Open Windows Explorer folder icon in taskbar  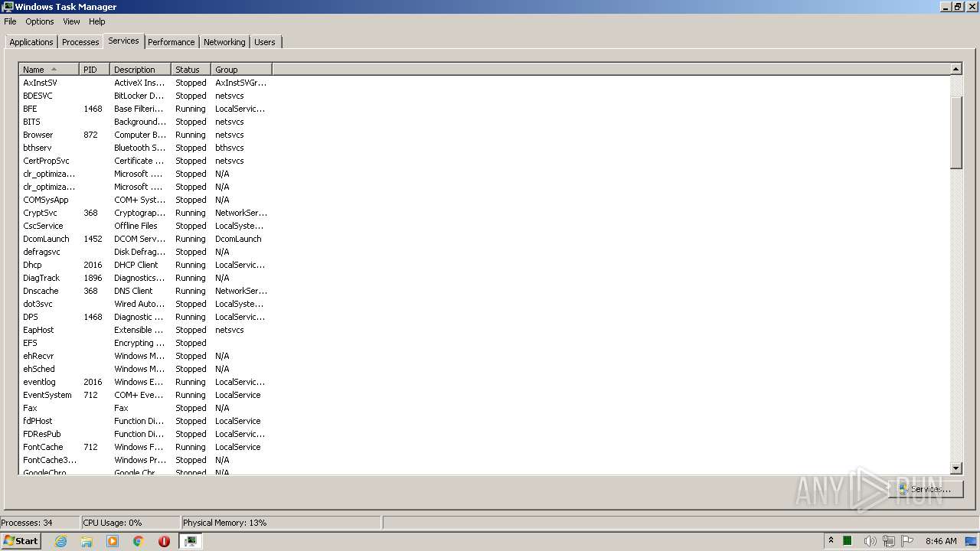[87, 541]
